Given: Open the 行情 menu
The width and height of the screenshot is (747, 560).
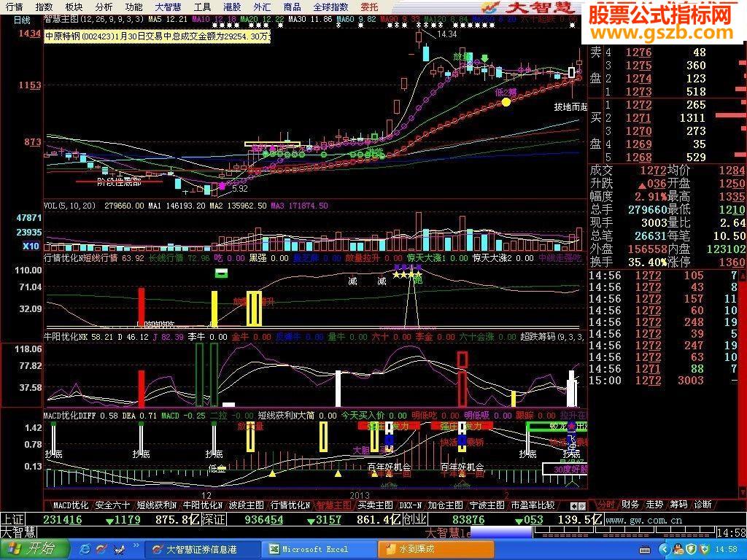Looking at the screenshot, I should pyautogui.click(x=15, y=7).
